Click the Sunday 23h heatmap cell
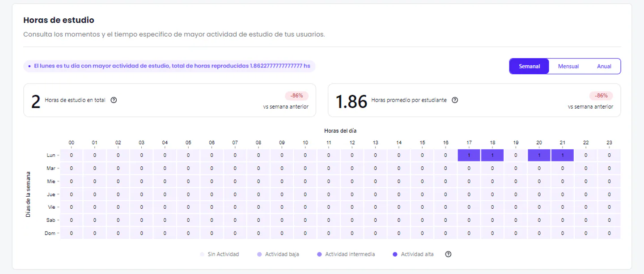The height and width of the screenshot is (274, 644). click(609, 233)
